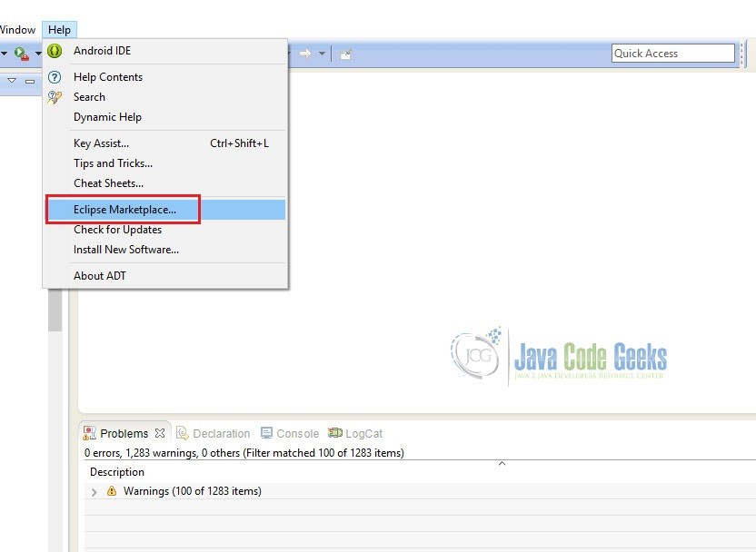The width and height of the screenshot is (756, 552).
Task: Click the Help Contents question mark icon
Action: point(55,77)
